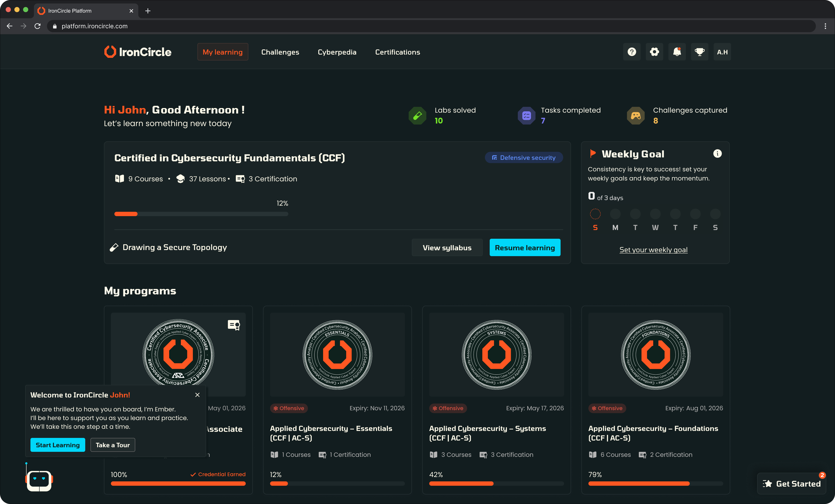Open settings gear icon in header
Image resolution: width=835 pixels, height=504 pixels.
point(654,52)
